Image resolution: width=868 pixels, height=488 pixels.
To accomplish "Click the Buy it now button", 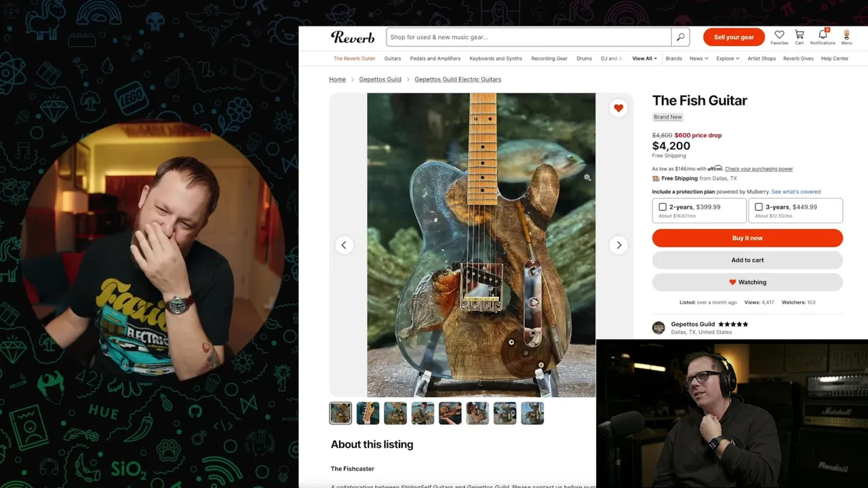I will pos(747,238).
